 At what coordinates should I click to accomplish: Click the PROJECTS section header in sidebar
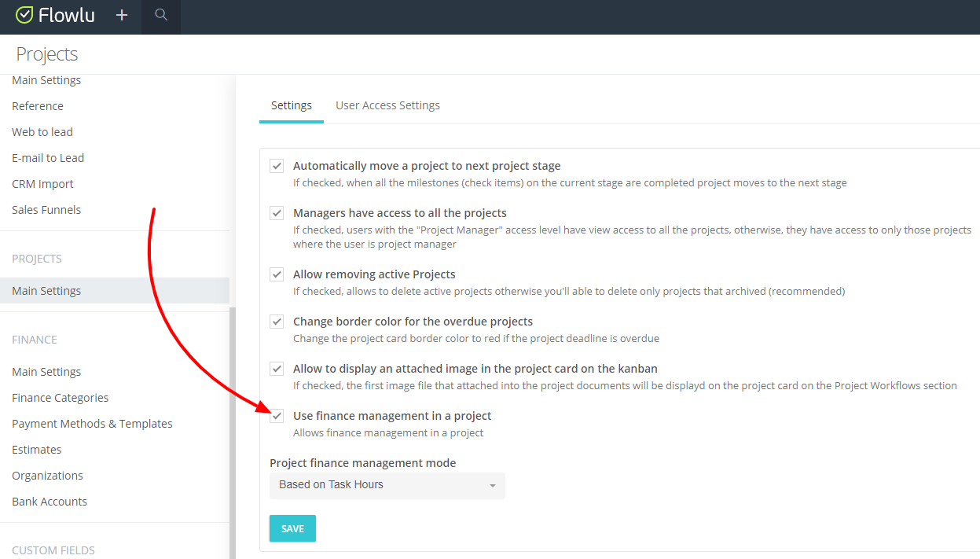37,259
